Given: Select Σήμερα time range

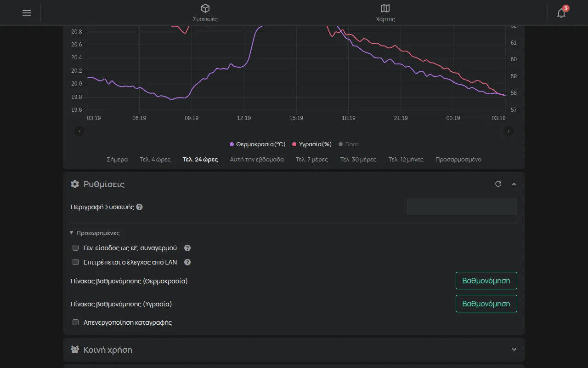Looking at the screenshot, I should [117, 160].
